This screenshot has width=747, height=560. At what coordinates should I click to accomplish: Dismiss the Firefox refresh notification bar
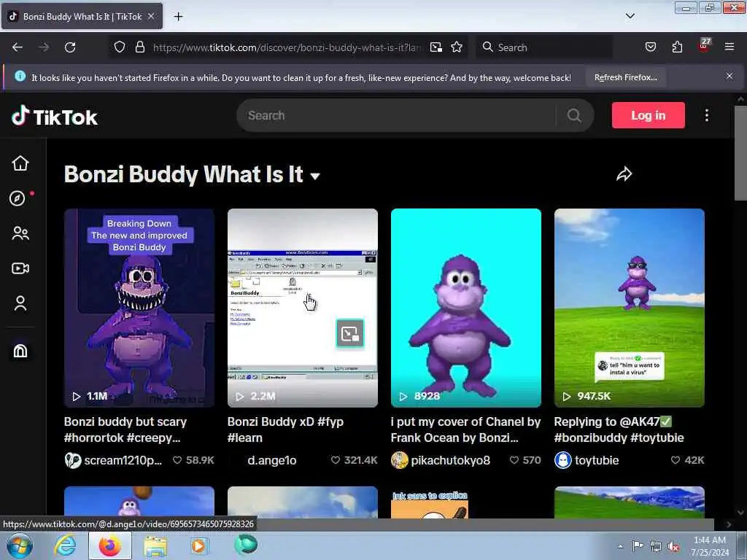pos(729,76)
